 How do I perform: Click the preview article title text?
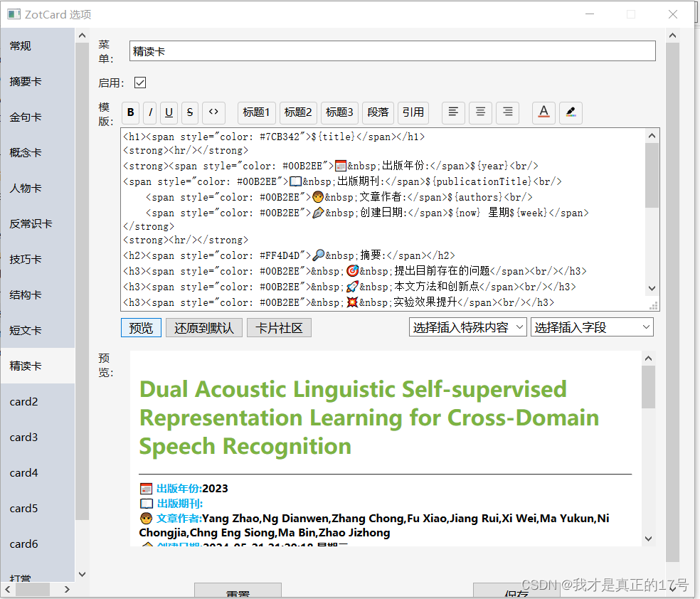click(x=369, y=418)
